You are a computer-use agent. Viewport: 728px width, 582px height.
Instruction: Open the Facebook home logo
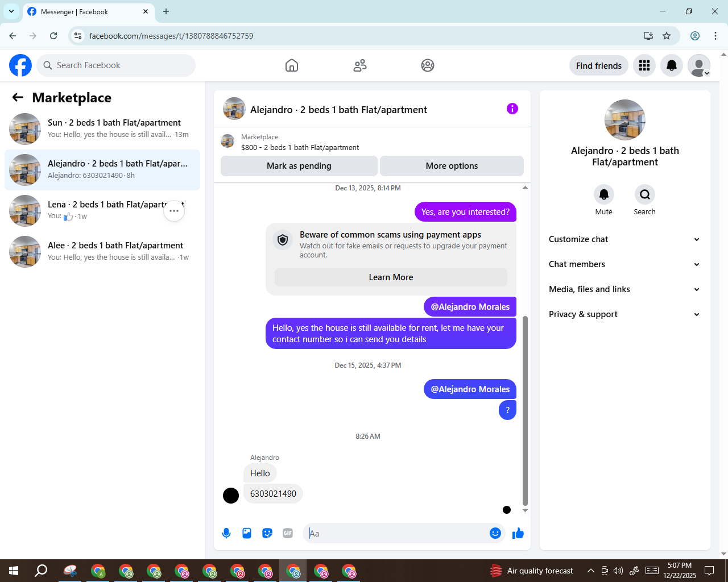(x=20, y=65)
